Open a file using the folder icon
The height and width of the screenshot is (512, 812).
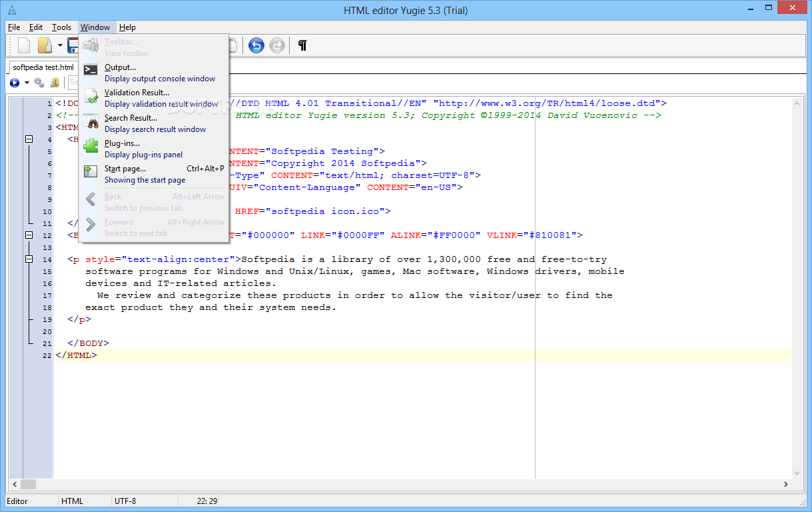click(45, 45)
